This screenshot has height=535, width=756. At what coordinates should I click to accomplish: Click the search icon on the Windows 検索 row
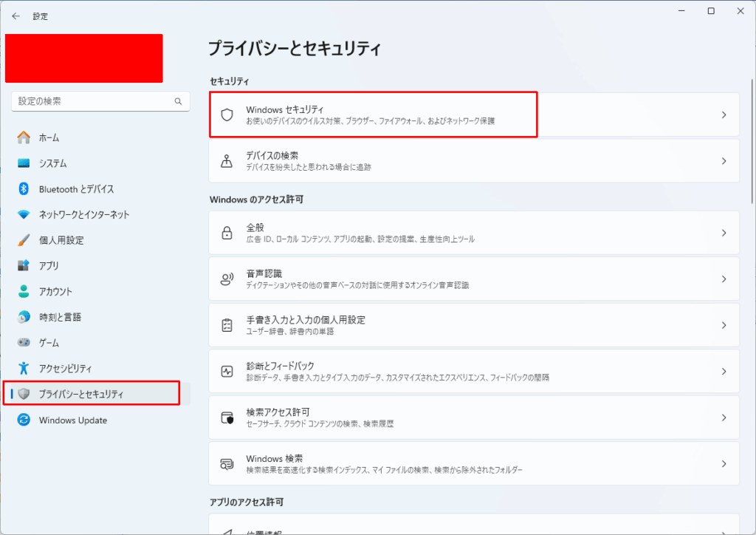click(227, 464)
